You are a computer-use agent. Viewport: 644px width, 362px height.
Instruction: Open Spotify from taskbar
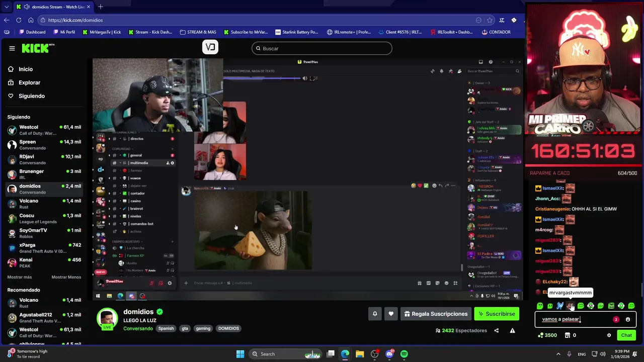[x=404, y=354]
